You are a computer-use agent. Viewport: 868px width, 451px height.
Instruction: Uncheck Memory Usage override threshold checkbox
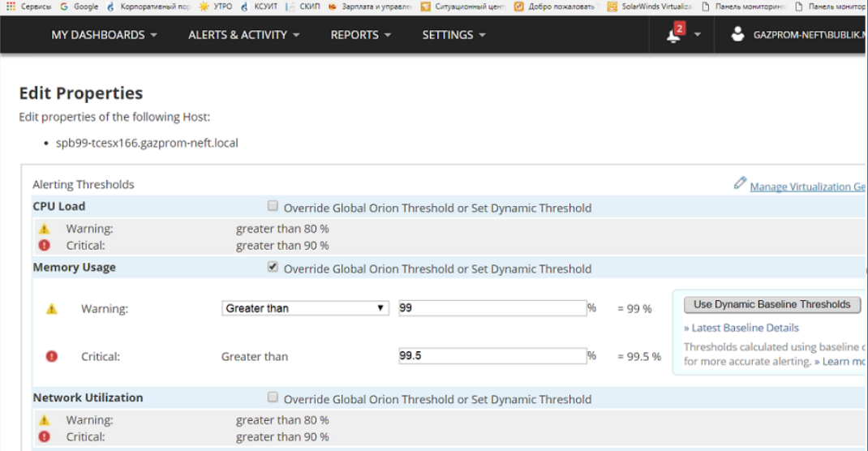273,267
